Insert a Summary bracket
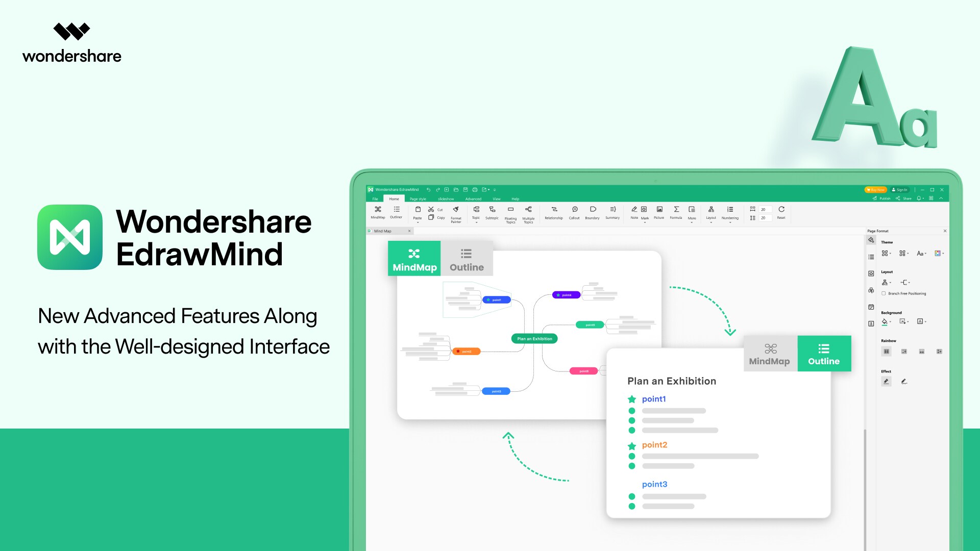Screen dimensions: 980x551 coord(612,212)
